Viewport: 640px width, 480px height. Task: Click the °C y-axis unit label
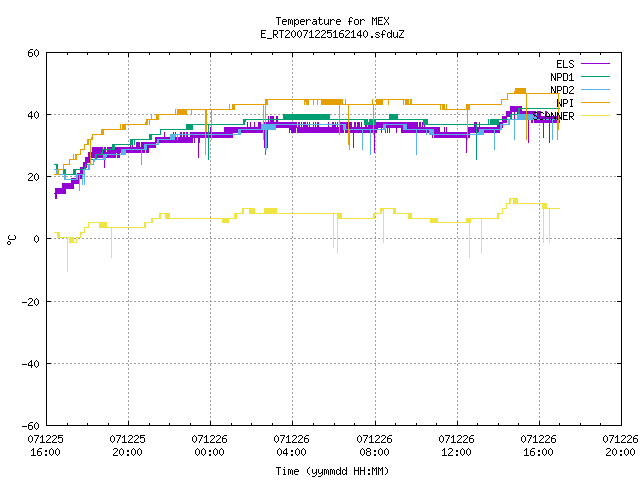pos(12,240)
